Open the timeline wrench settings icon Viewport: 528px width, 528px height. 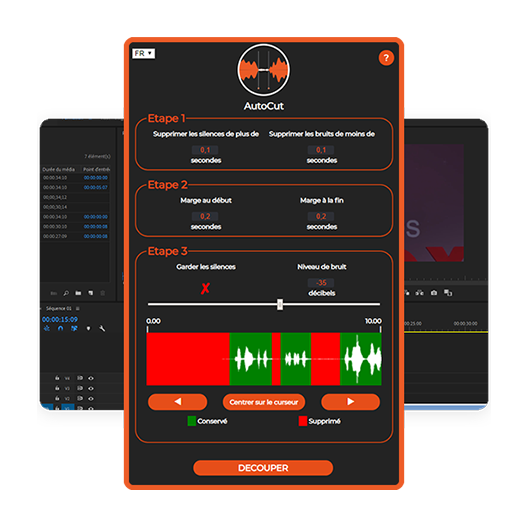point(102,328)
